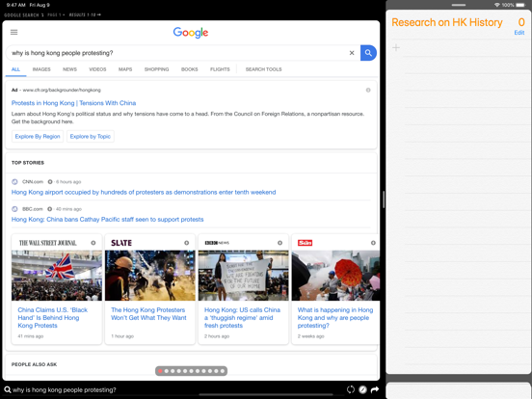532x399 pixels.
Task: Open ad info icon beside cfr.org ad
Action: (x=368, y=91)
